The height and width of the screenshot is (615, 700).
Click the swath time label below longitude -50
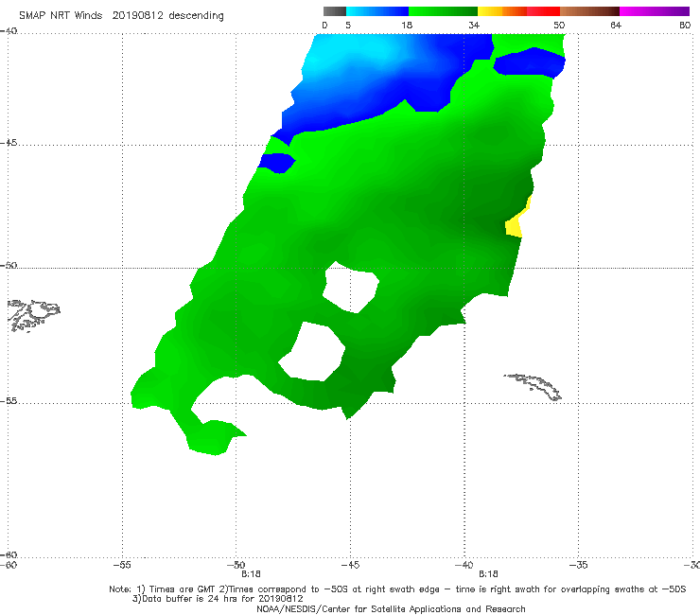[x=251, y=574]
